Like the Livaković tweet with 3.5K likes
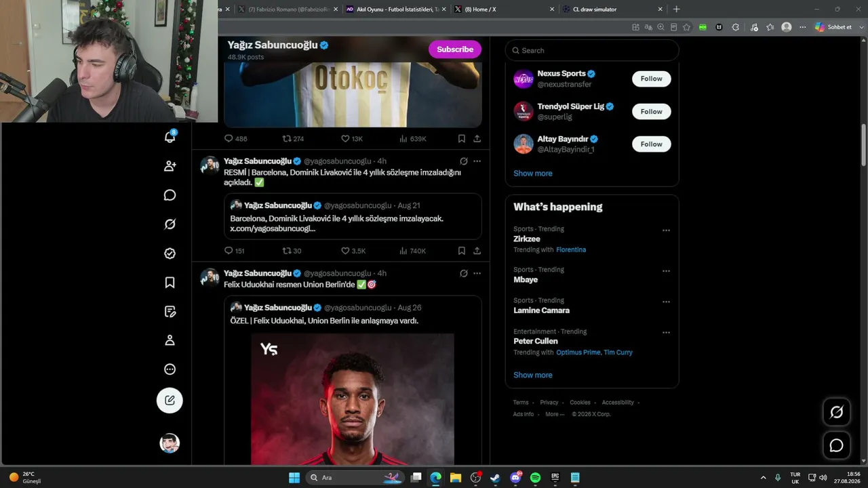The height and width of the screenshot is (488, 868). [x=353, y=251]
